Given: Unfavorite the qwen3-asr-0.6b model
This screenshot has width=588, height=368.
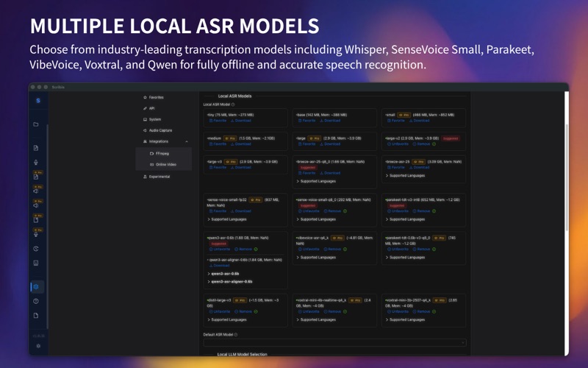Looking at the screenshot, I should 219,250.
